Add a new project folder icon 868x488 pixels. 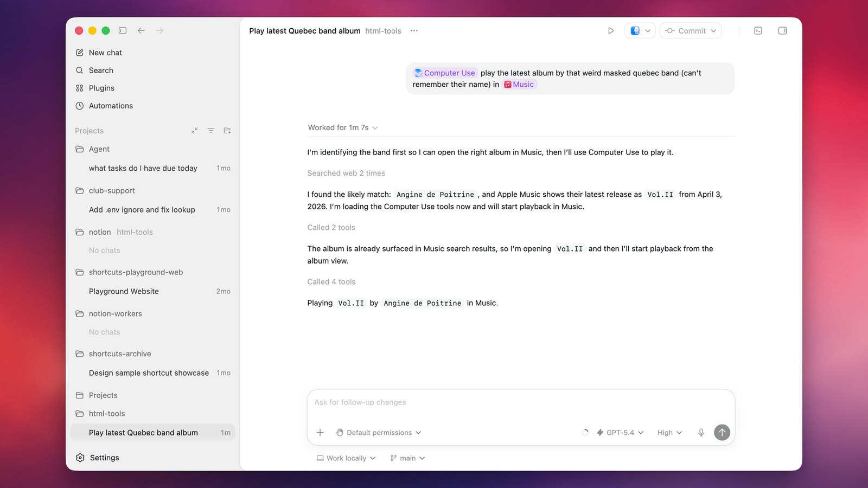click(227, 131)
